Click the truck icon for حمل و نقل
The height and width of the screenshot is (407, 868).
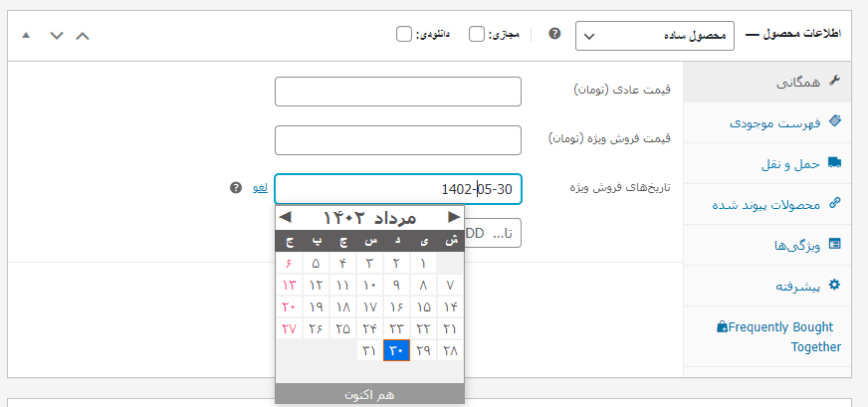(x=834, y=162)
